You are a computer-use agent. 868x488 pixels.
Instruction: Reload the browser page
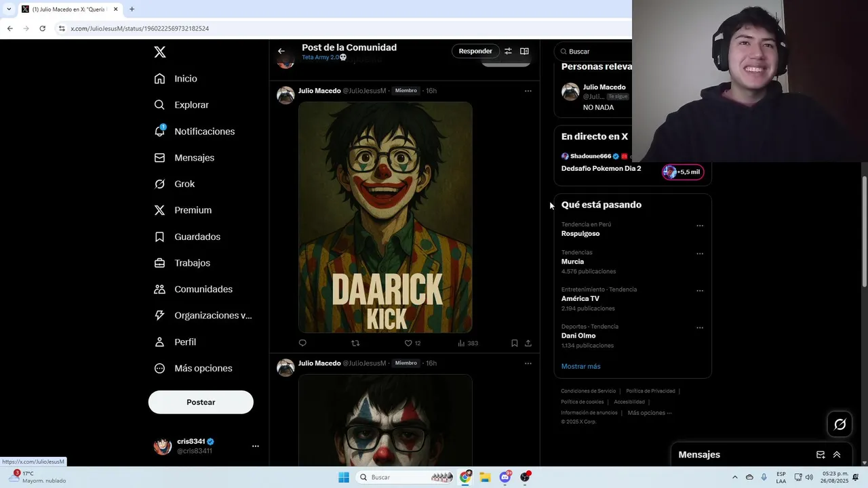(x=42, y=28)
